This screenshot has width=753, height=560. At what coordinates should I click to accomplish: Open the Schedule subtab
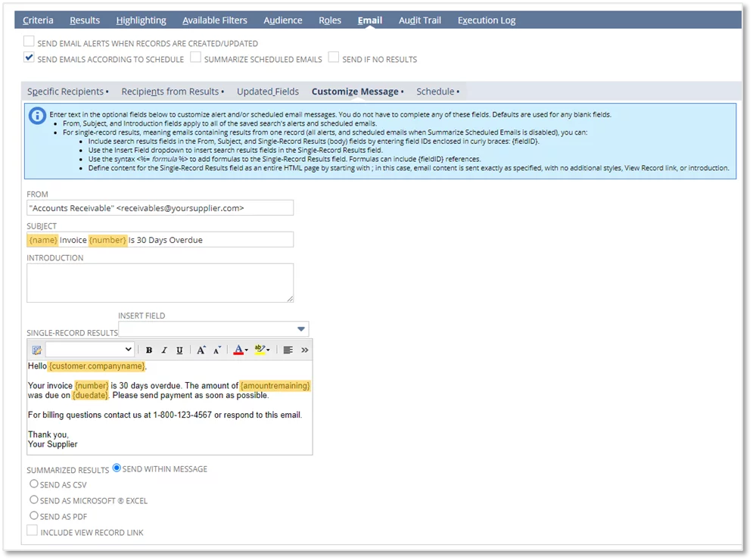point(437,92)
